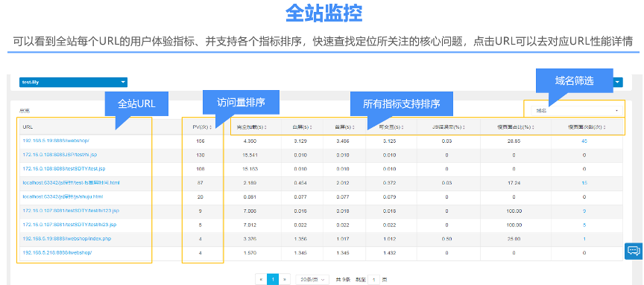The height and width of the screenshot is (285, 644).
Task: Click white screen value 3.129
Action: (x=300, y=141)
